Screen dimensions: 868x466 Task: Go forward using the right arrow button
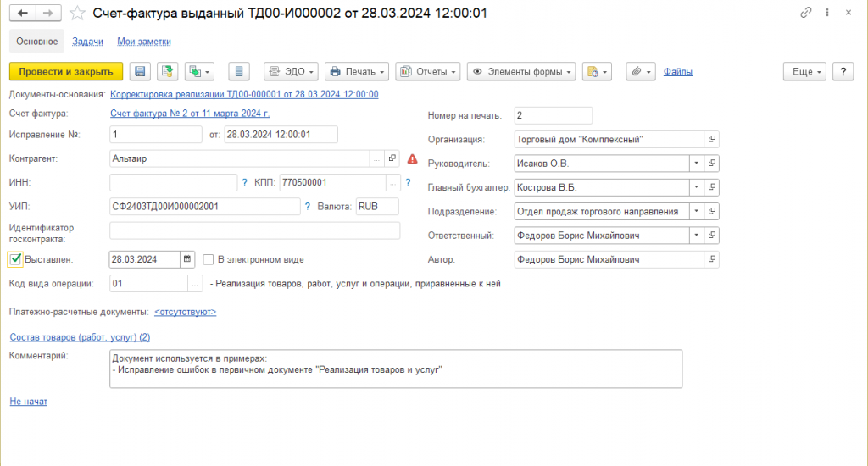pos(48,13)
